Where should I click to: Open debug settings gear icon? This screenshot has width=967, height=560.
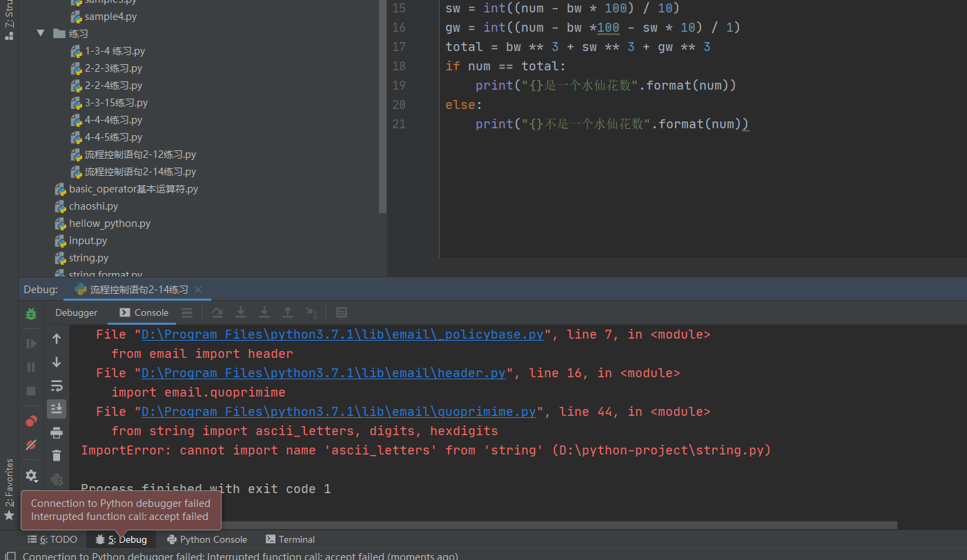[31, 475]
